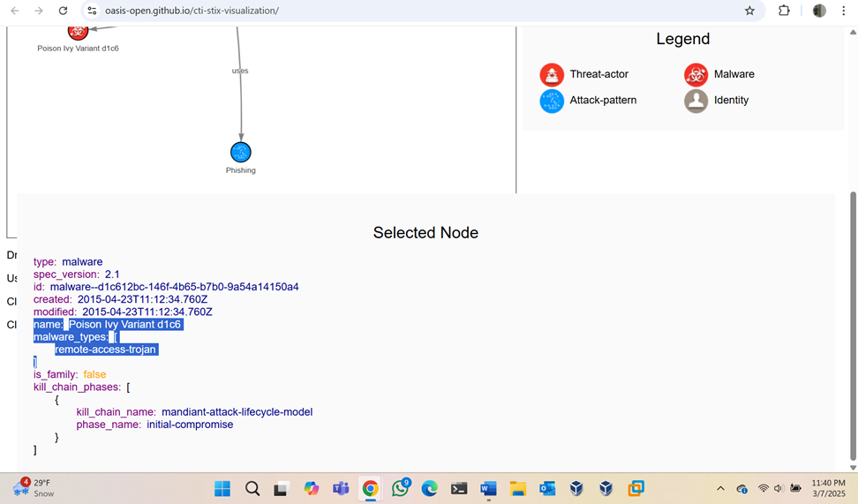The image size is (858, 504).
Task: Open File Explorer from the taskbar
Action: coord(517,488)
